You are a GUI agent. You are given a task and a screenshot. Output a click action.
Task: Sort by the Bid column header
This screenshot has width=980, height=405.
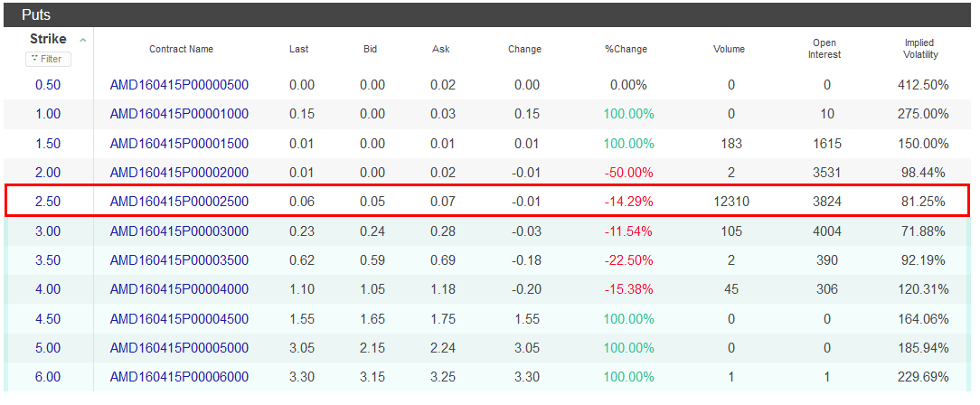[x=370, y=49]
